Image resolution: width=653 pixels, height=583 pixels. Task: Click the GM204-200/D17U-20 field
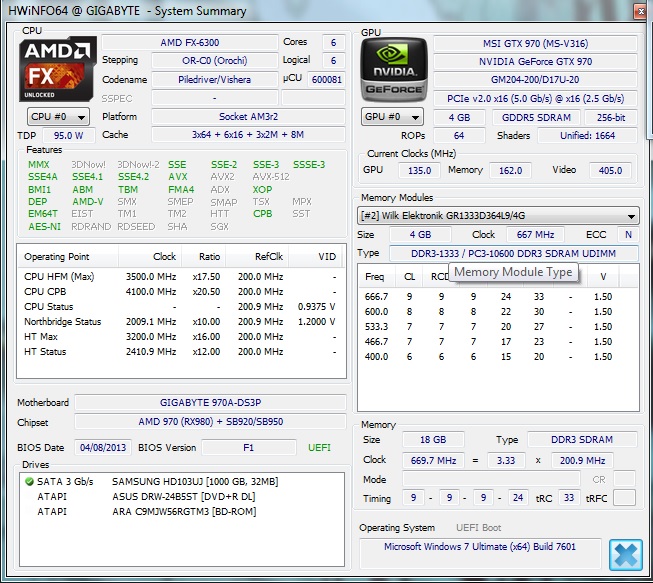tap(536, 80)
